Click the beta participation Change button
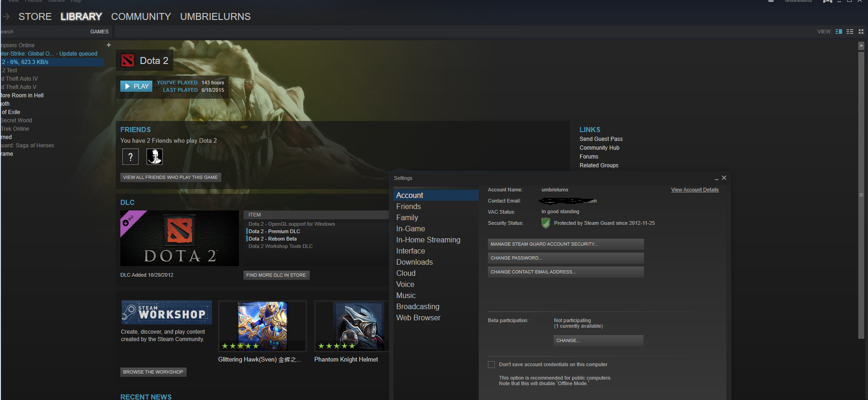This screenshot has width=868, height=400. click(x=599, y=341)
